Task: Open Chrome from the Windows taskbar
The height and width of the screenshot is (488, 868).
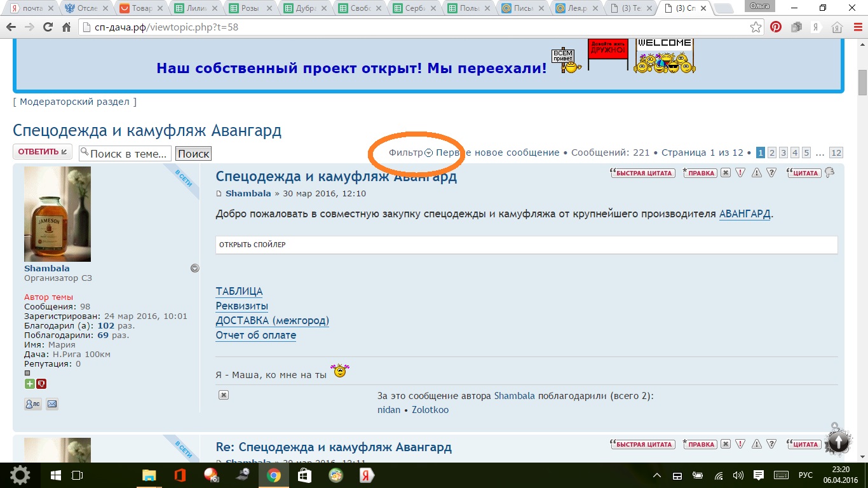Action: point(274,475)
